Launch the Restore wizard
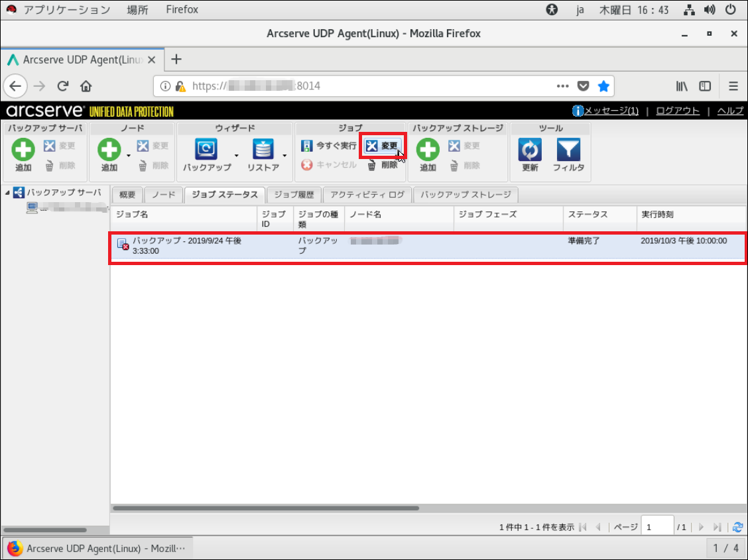This screenshot has width=748, height=560. click(263, 155)
